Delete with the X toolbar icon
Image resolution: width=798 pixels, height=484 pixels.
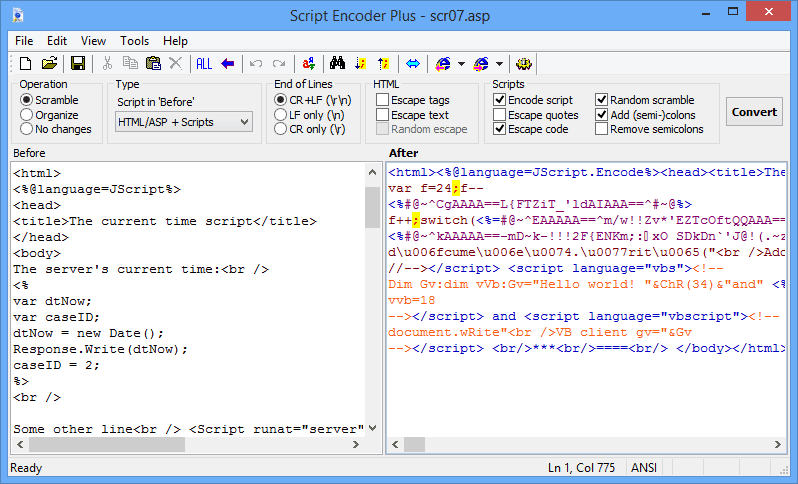click(176, 64)
